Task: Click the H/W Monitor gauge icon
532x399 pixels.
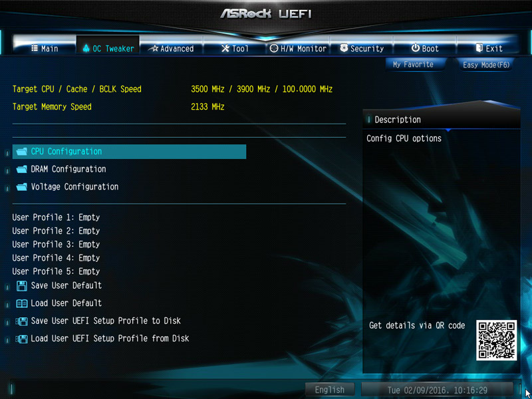Action: (x=274, y=48)
